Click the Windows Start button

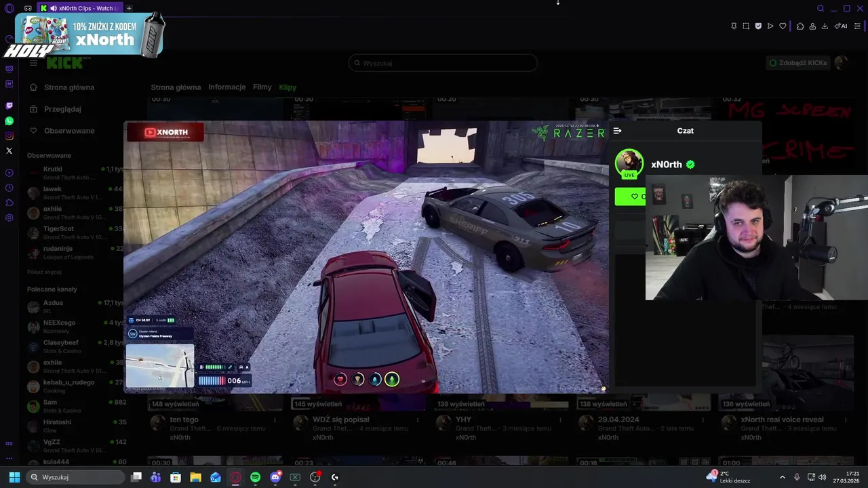coord(14,477)
